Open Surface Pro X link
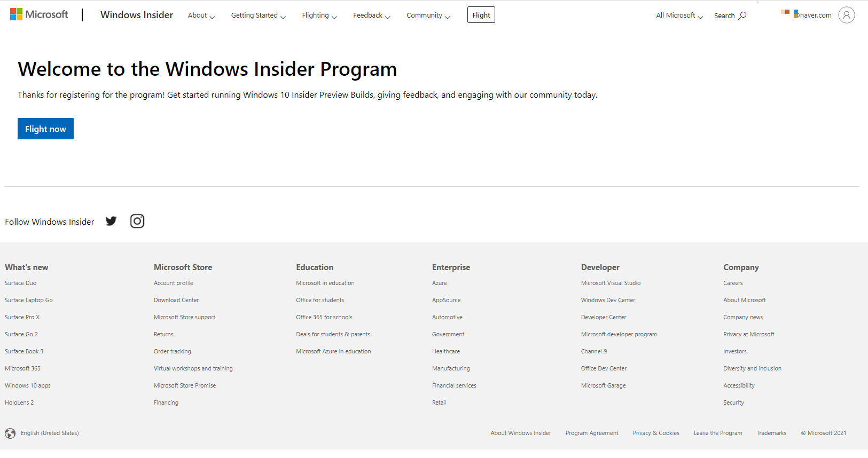 point(22,317)
